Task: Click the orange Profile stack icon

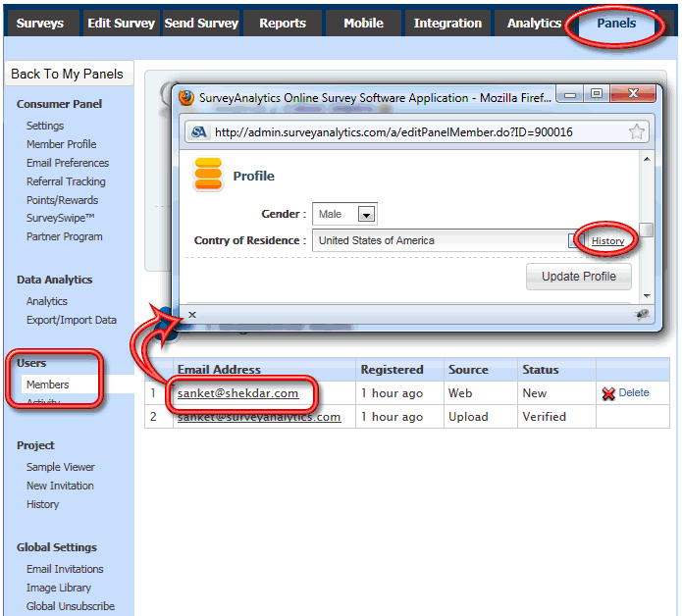Action: (x=208, y=175)
